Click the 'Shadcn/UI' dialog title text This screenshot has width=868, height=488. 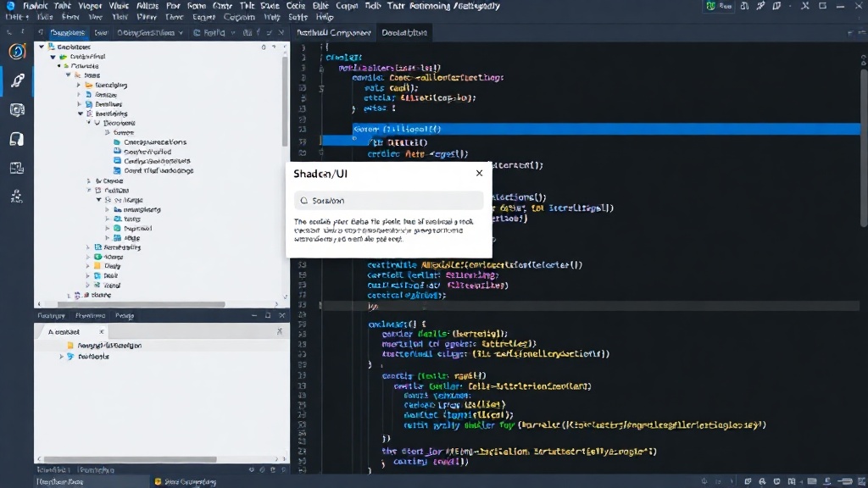click(320, 174)
